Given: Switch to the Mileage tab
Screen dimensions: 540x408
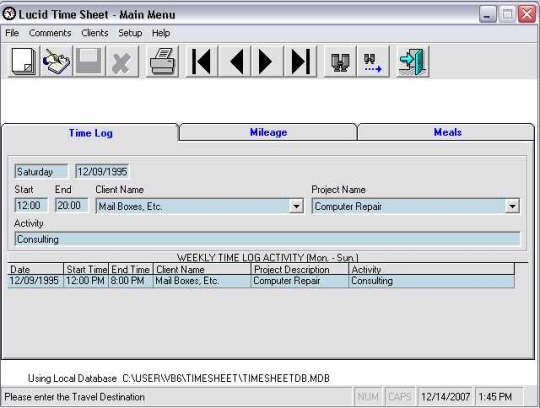Looking at the screenshot, I should (268, 132).
